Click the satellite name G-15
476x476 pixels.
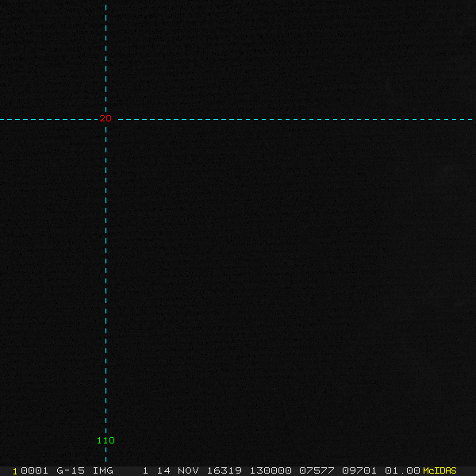click(x=71, y=470)
